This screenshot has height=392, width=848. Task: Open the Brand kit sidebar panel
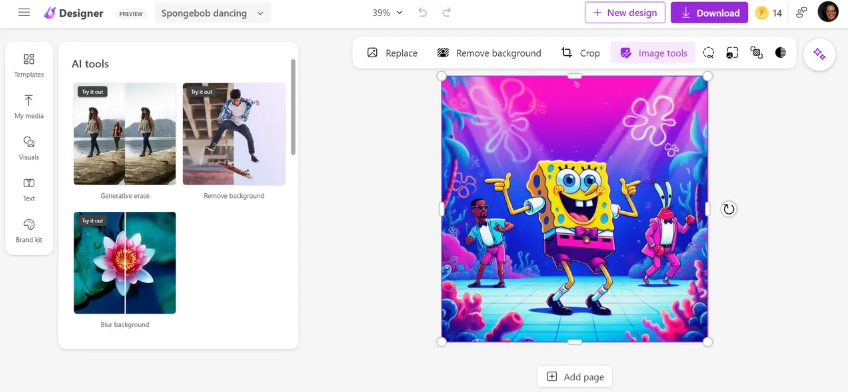(x=29, y=231)
